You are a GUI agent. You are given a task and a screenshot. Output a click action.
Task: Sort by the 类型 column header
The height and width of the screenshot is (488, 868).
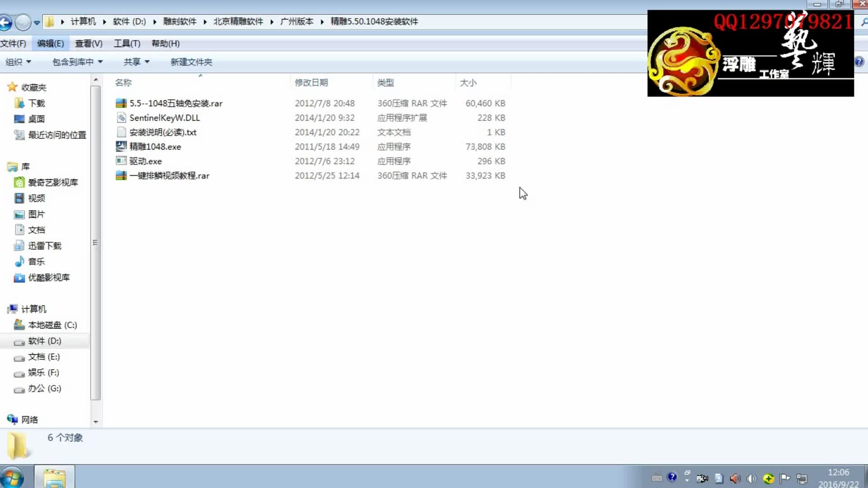[x=386, y=83]
